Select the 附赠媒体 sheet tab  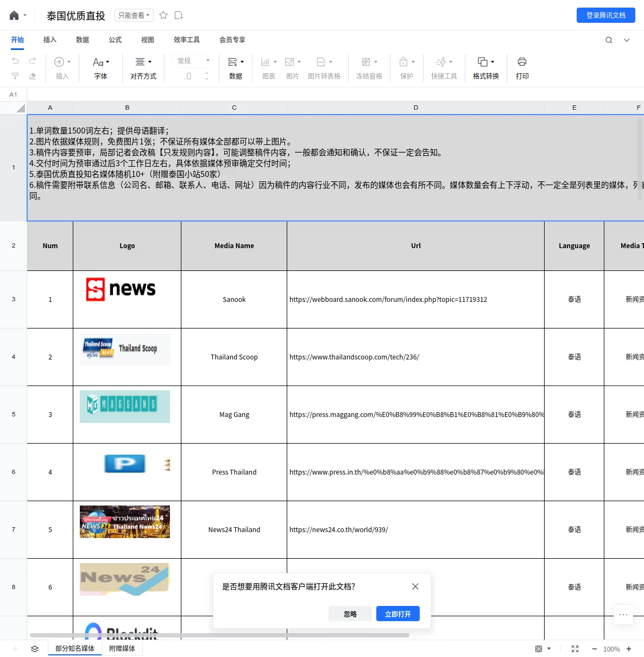pos(122,648)
